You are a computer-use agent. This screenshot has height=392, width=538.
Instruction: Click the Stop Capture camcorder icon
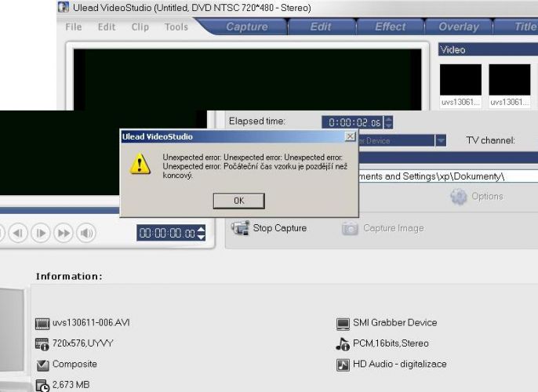point(240,228)
